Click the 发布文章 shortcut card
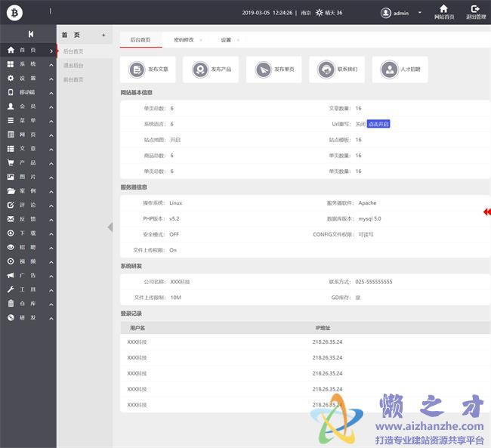The image size is (491, 448). [x=148, y=70]
